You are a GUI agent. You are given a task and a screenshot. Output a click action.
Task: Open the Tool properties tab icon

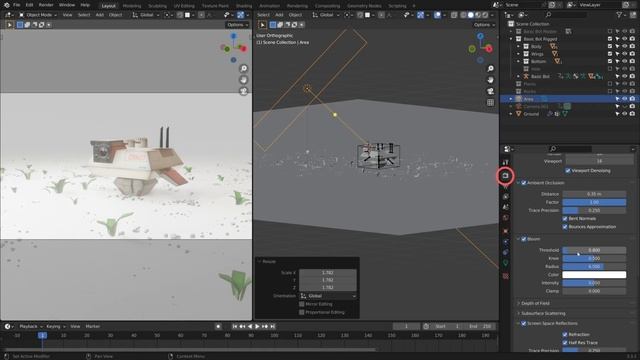coord(505,162)
